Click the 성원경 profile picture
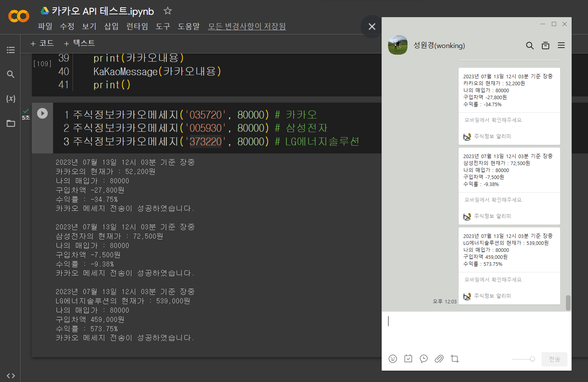This screenshot has width=588, height=382. click(x=398, y=45)
